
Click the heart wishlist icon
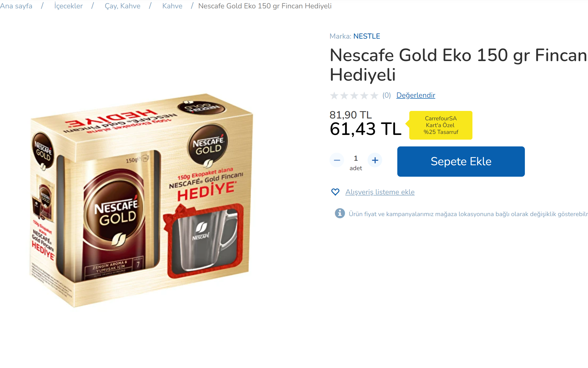point(335,192)
